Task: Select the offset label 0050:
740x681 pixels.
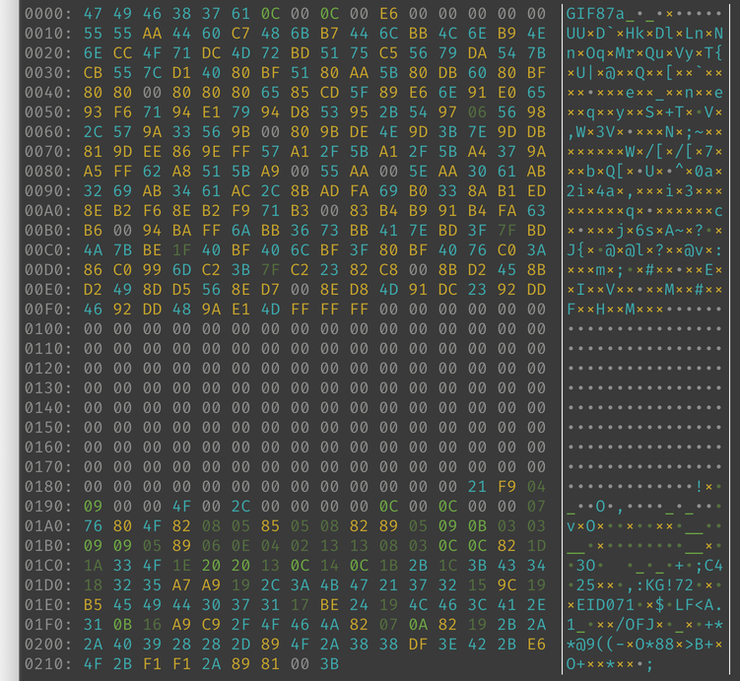Action: 48,112
